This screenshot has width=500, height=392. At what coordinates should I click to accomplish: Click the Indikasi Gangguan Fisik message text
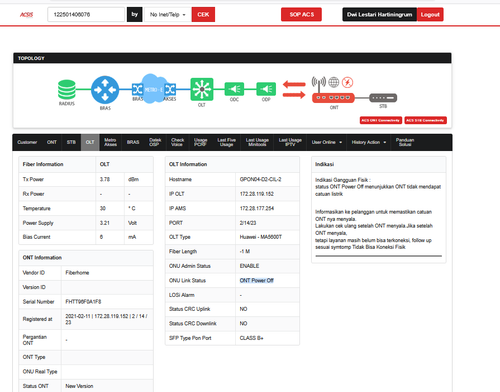(378, 187)
